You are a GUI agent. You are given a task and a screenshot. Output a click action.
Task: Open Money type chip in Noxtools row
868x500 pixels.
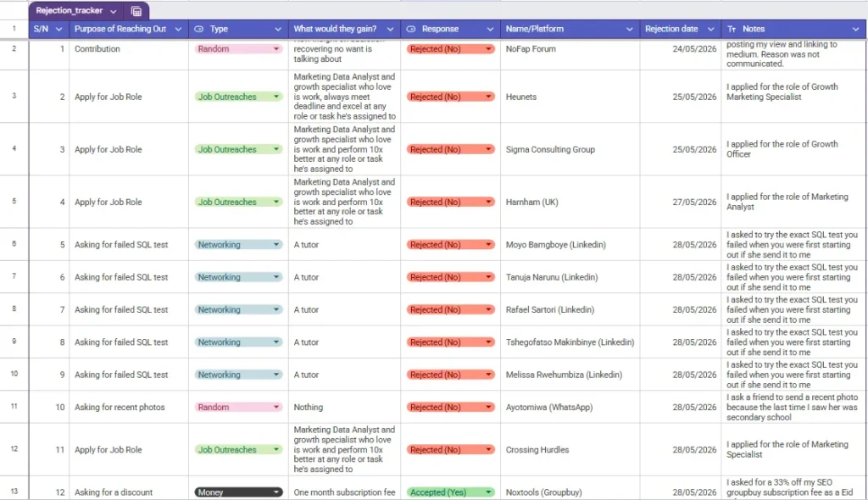(238, 492)
